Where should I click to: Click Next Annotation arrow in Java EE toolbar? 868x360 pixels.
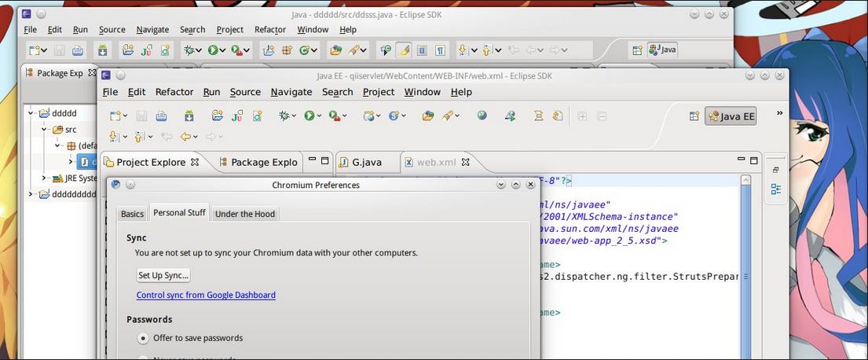click(x=113, y=136)
